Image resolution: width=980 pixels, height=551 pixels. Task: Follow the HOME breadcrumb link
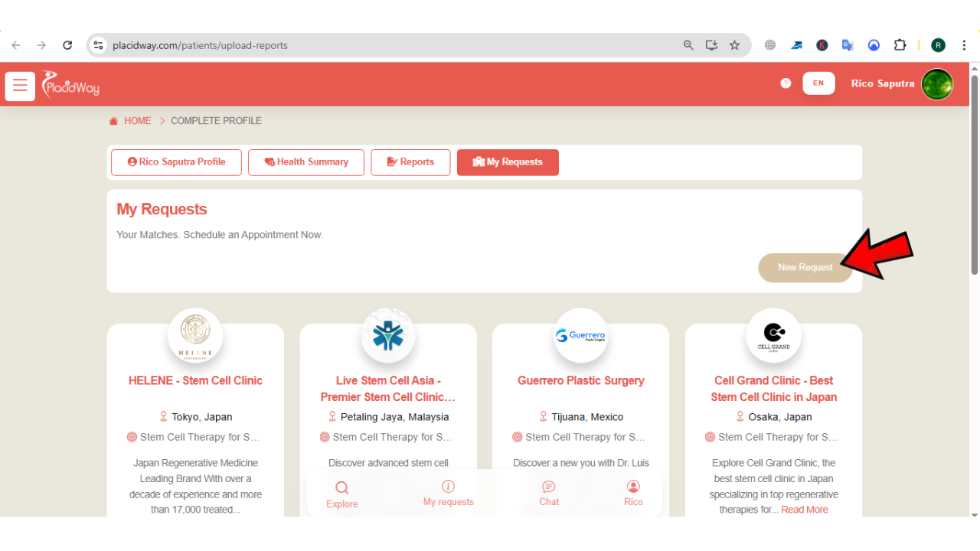coord(137,121)
